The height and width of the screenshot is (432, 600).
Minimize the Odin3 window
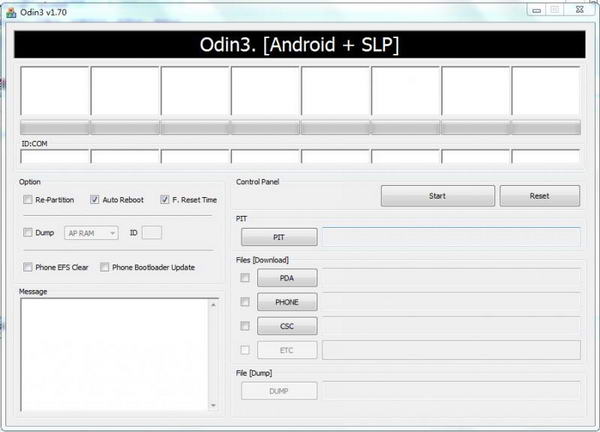537,10
